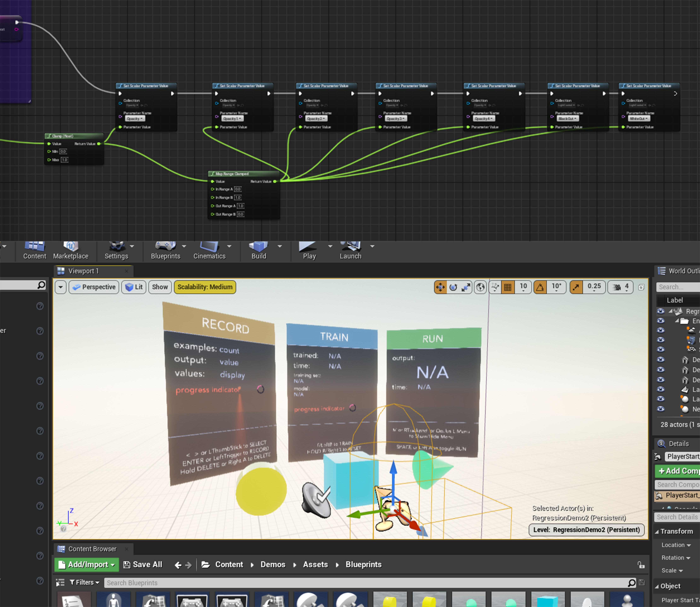Select the translate (move) gizmo tool
The width and height of the screenshot is (700, 607).
coord(440,287)
